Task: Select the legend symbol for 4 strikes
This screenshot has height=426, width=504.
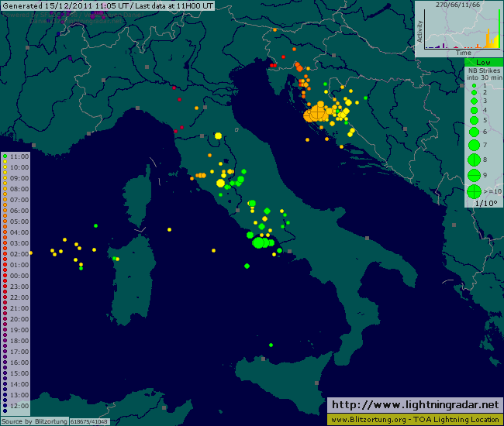Action: pos(474,111)
